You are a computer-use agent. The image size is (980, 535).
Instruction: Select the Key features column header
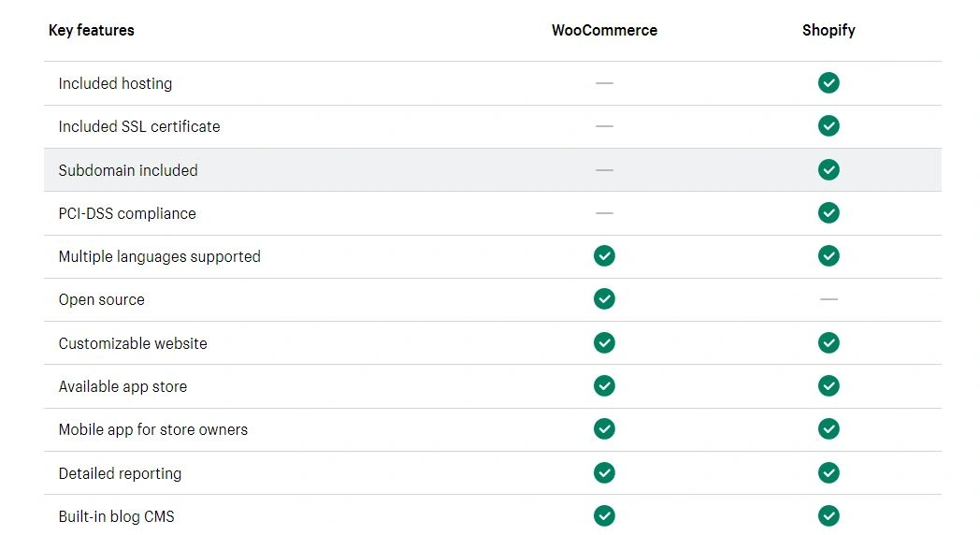click(x=92, y=30)
